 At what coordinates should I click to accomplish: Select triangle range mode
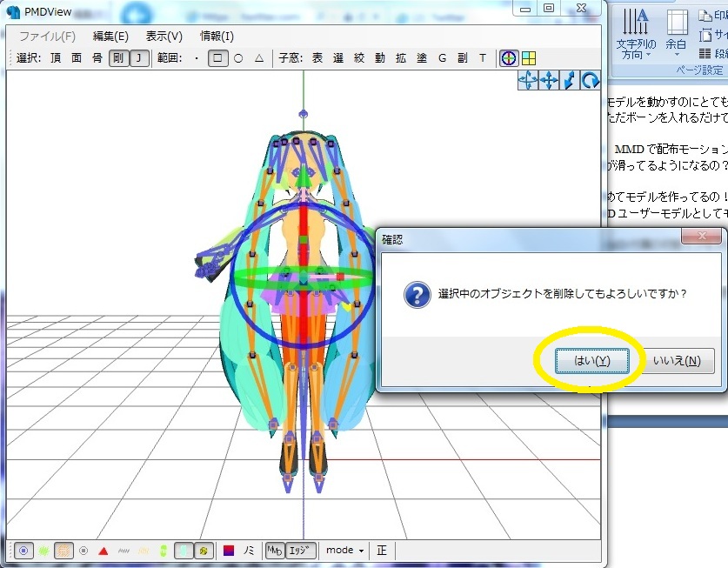(259, 58)
